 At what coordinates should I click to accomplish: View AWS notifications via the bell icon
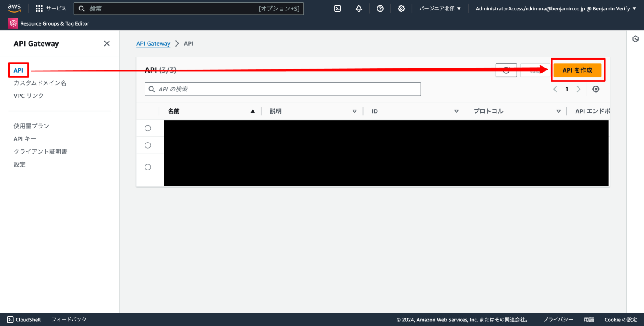click(358, 8)
